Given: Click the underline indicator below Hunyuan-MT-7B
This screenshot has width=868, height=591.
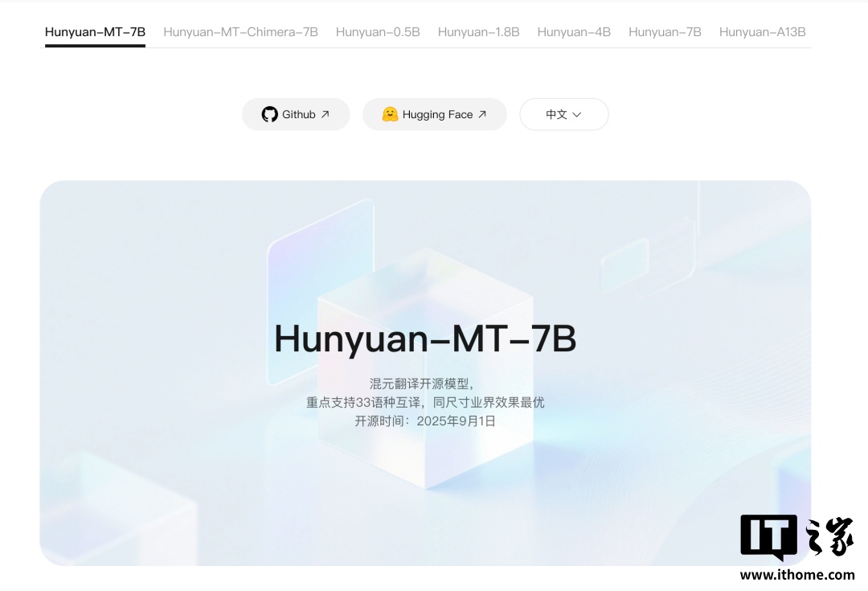Looking at the screenshot, I should (x=95, y=47).
